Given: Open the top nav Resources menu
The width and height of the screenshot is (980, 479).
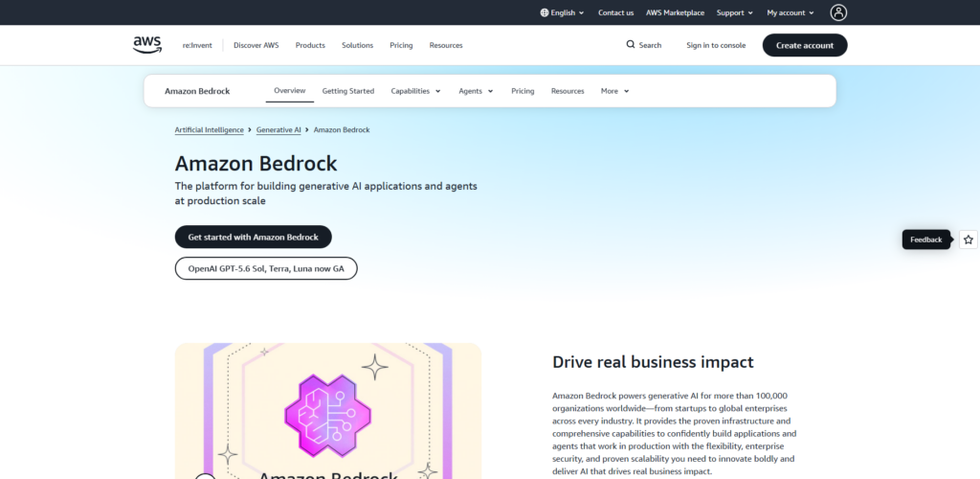Looking at the screenshot, I should click(446, 45).
